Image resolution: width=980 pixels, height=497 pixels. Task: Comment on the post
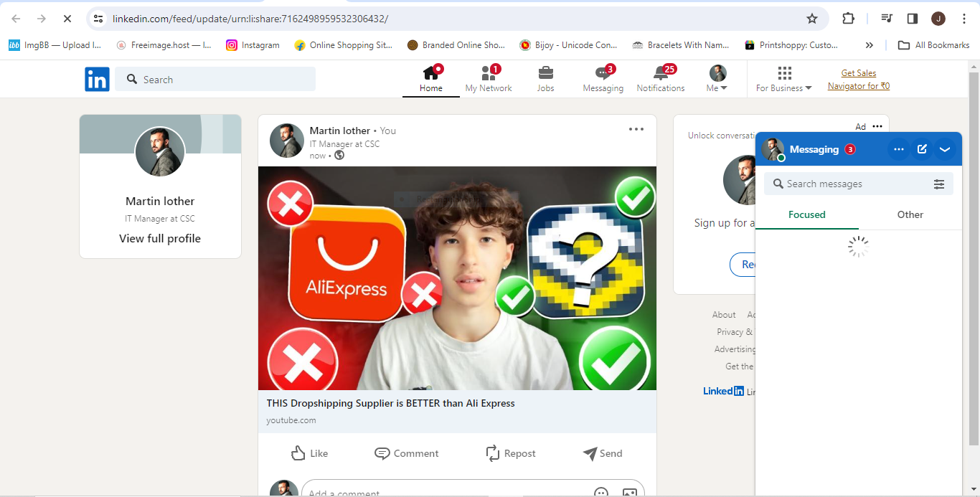(406, 453)
